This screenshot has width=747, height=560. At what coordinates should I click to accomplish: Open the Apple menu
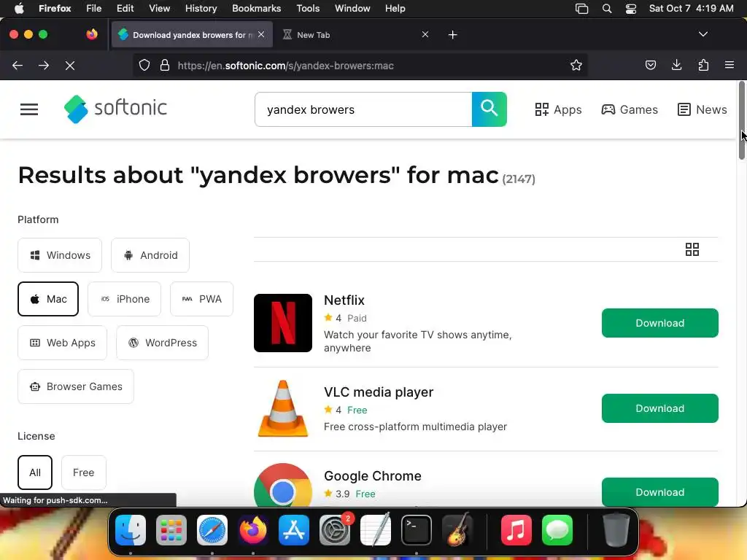[x=19, y=8]
